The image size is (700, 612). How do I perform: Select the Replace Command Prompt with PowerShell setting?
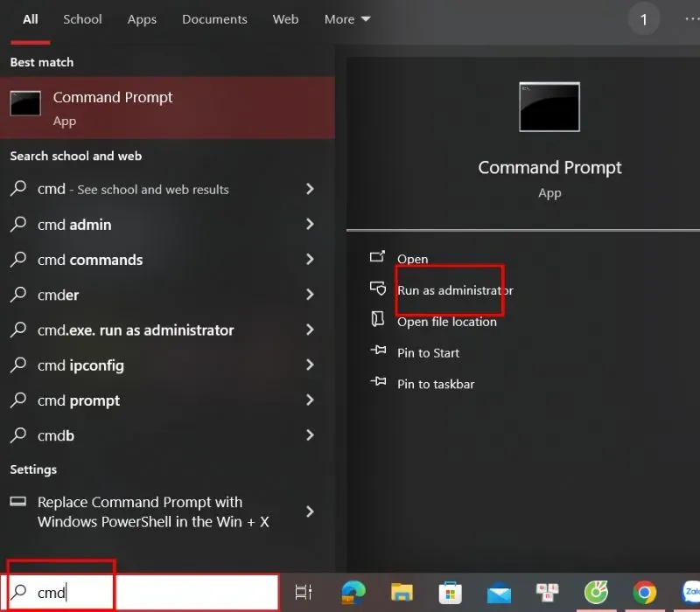140,512
